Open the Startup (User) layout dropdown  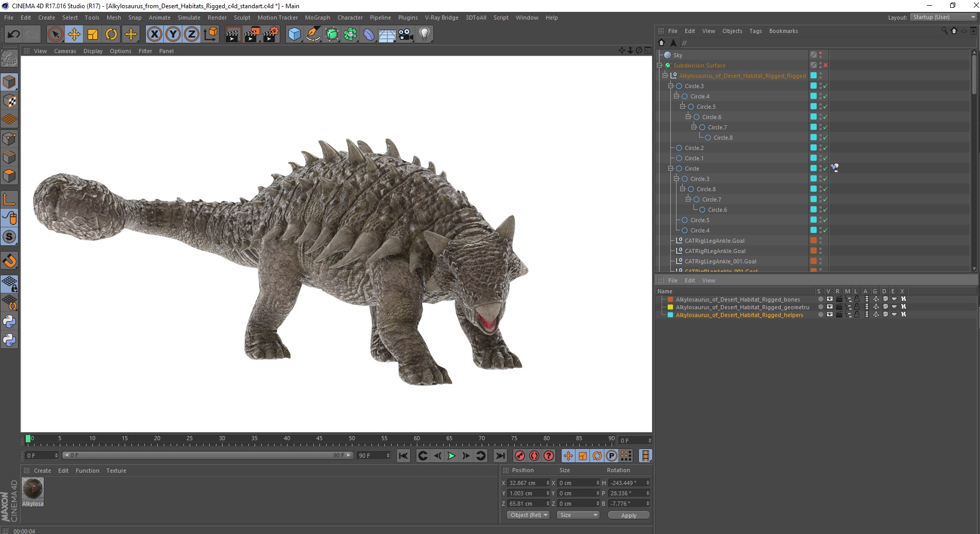[x=943, y=18]
